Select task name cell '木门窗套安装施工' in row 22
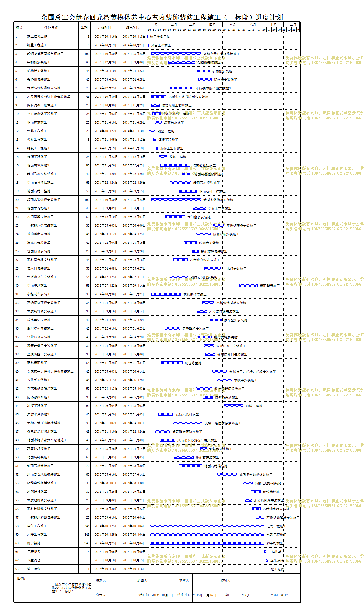This screenshot has height=616, width=364. click(51, 217)
